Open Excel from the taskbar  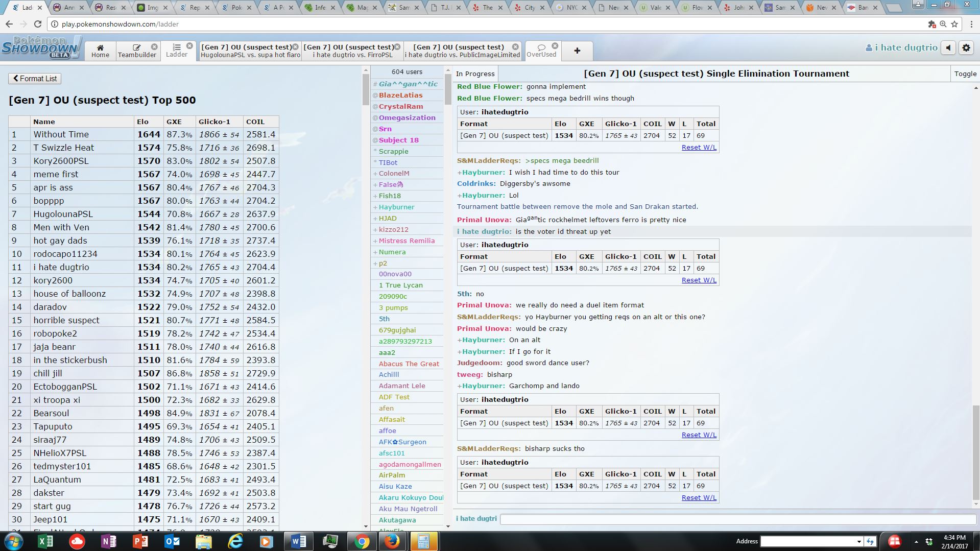point(45,541)
